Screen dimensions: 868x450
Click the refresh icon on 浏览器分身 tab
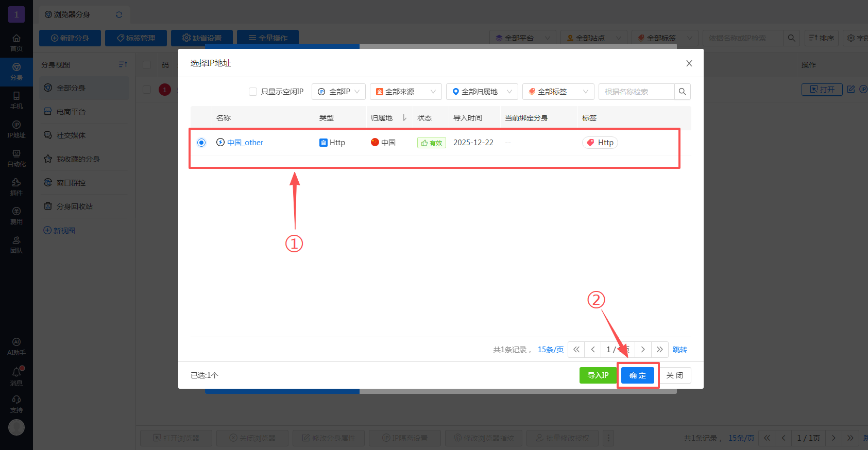pos(119,14)
